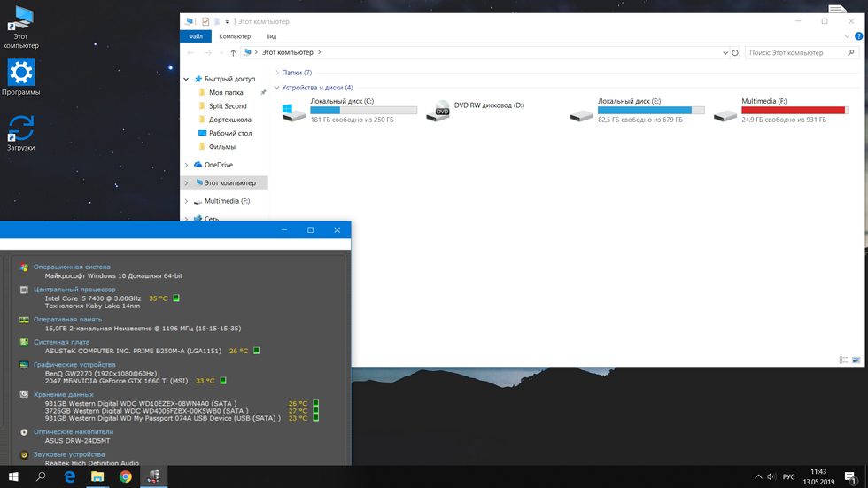
Task: Open the Компьютер ribbon tab
Action: click(x=235, y=36)
